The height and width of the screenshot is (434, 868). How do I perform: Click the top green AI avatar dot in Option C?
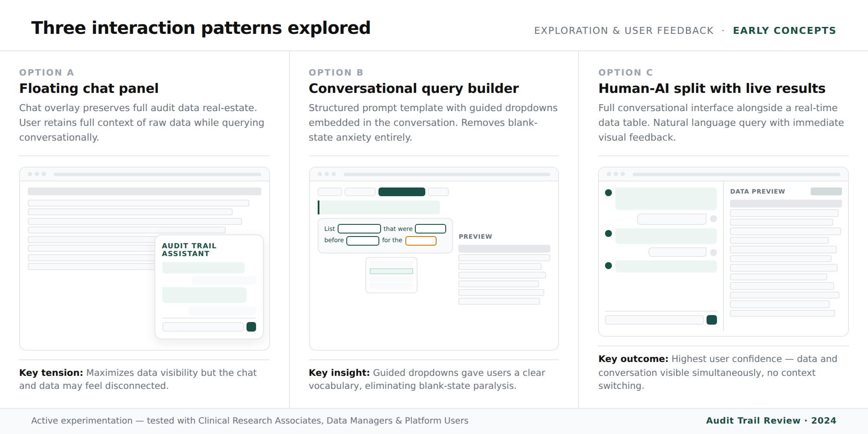608,193
